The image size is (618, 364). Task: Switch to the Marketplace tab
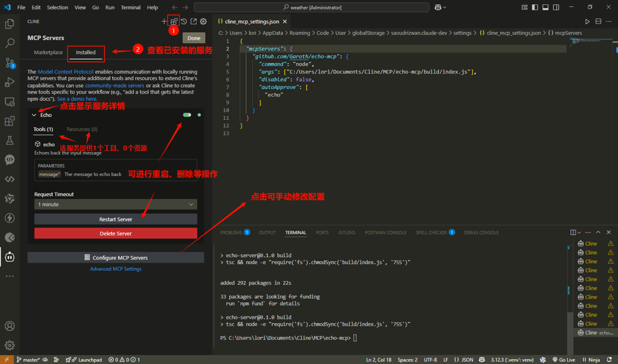(x=48, y=53)
